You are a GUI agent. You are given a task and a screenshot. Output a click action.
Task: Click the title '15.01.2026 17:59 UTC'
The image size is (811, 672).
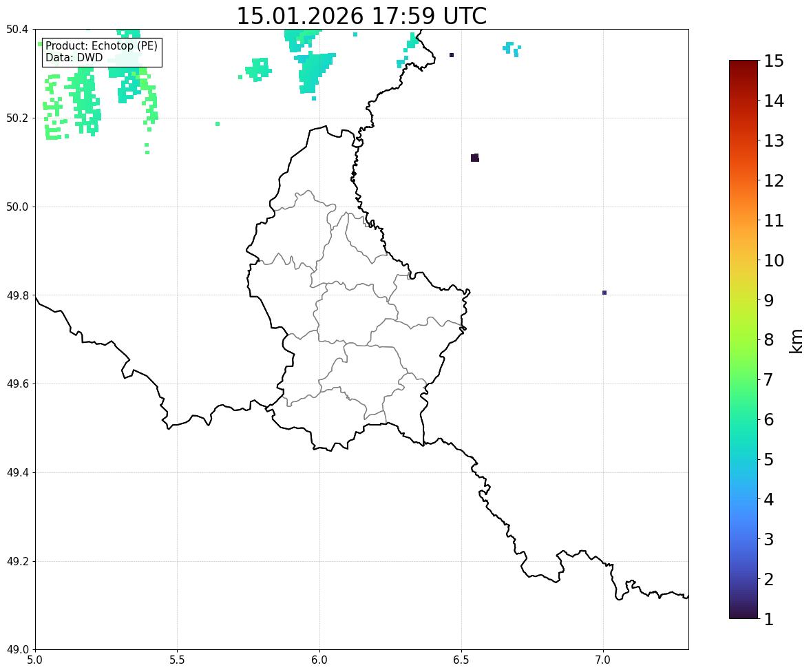361,16
